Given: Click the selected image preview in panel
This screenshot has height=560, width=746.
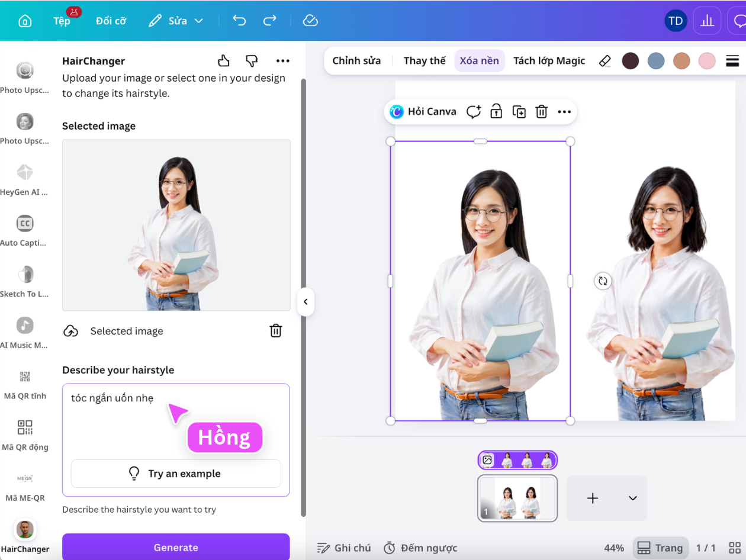Looking at the screenshot, I should (x=176, y=225).
